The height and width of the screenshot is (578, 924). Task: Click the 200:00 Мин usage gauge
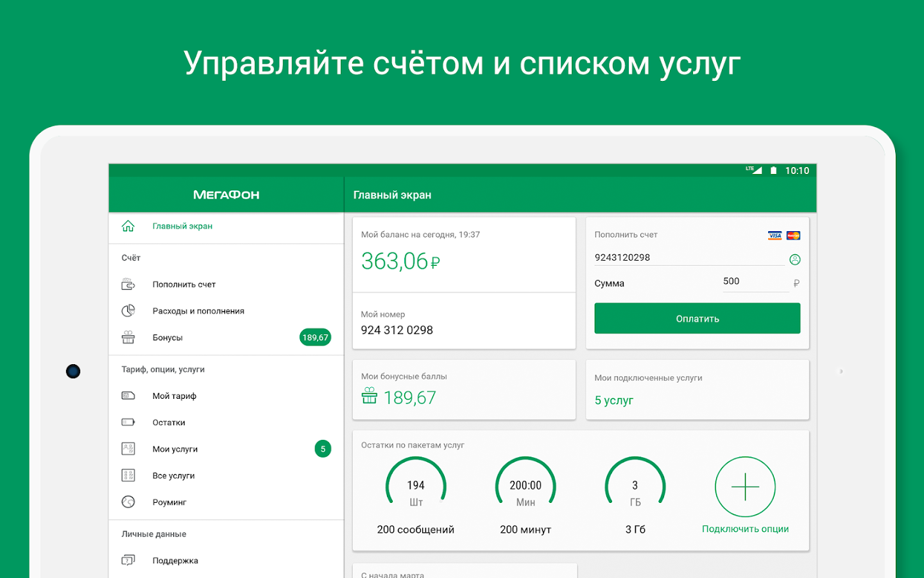(x=525, y=485)
